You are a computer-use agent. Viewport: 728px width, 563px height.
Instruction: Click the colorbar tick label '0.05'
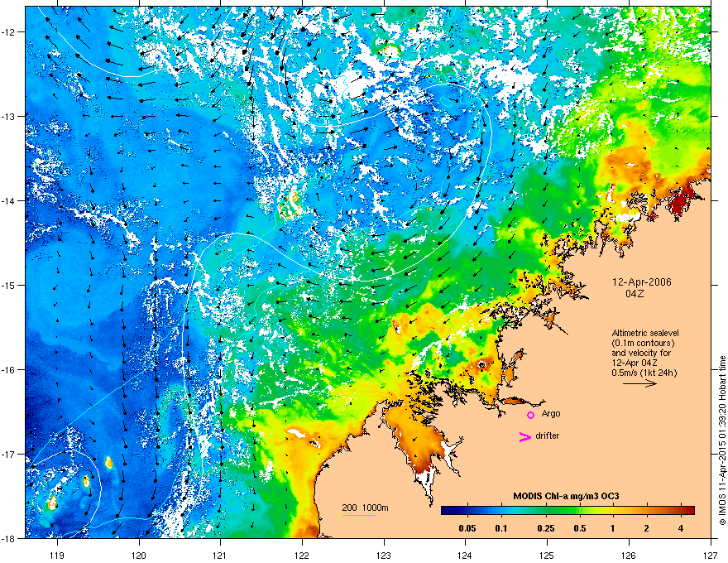(467, 528)
